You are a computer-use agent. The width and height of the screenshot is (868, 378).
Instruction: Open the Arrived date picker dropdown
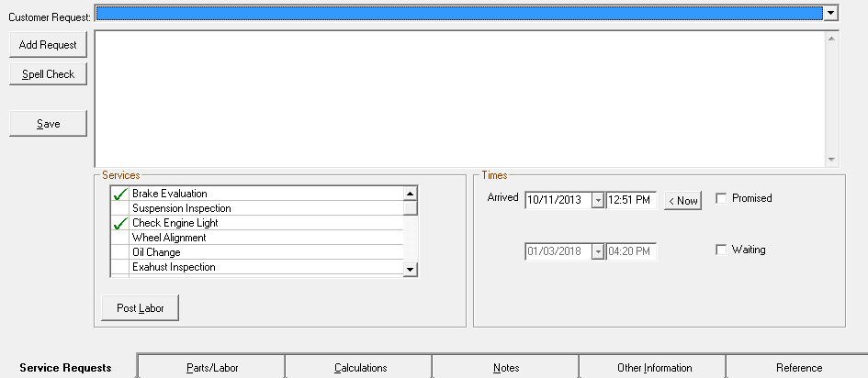pos(598,200)
